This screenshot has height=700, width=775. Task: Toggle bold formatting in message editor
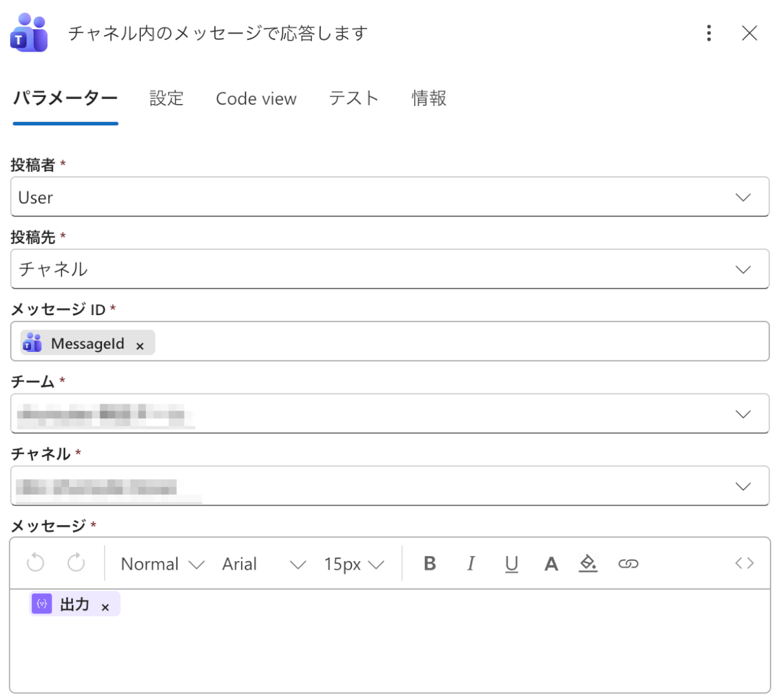pyautogui.click(x=429, y=564)
